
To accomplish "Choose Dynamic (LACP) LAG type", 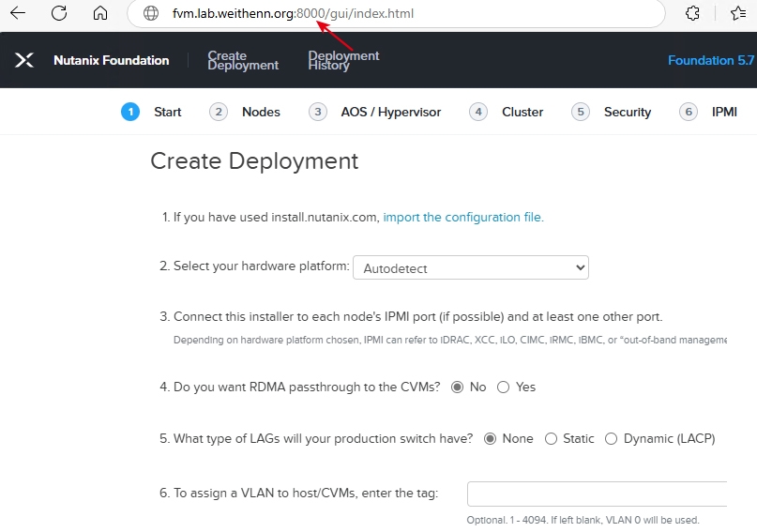I will click(x=612, y=439).
